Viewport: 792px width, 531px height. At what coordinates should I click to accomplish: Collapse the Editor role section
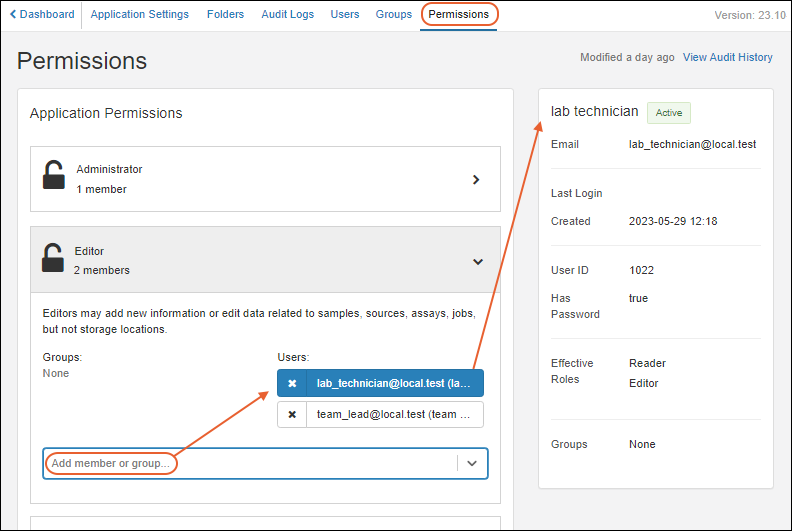click(x=477, y=262)
